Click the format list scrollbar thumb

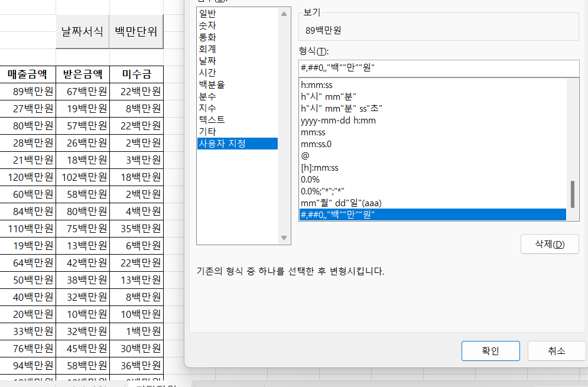point(572,194)
